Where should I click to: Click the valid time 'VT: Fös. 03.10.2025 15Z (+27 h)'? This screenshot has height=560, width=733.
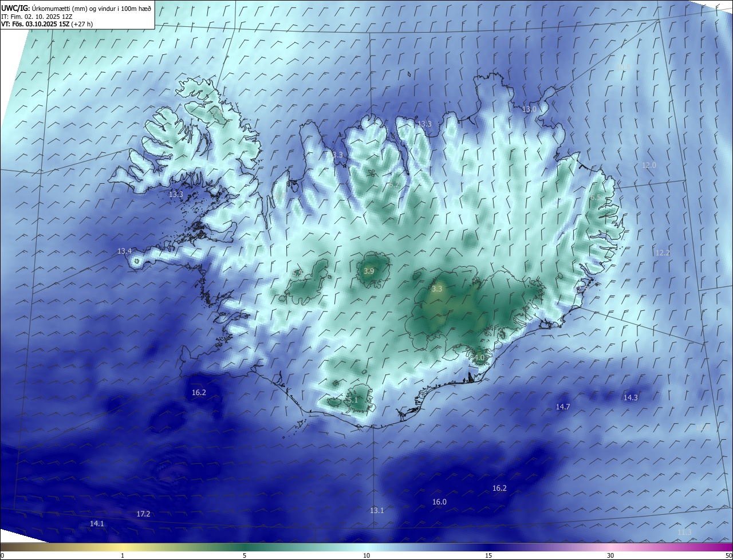tap(47, 24)
